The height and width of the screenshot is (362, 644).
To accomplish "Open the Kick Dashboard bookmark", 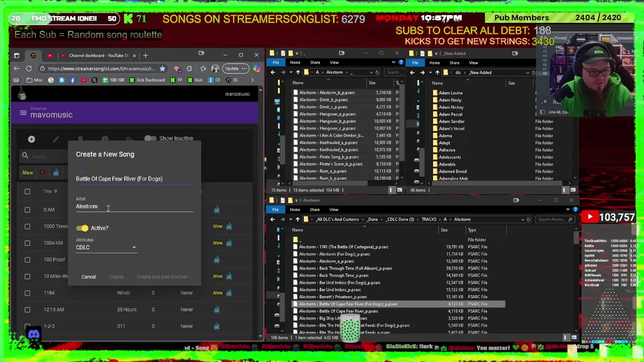I will (x=147, y=80).
